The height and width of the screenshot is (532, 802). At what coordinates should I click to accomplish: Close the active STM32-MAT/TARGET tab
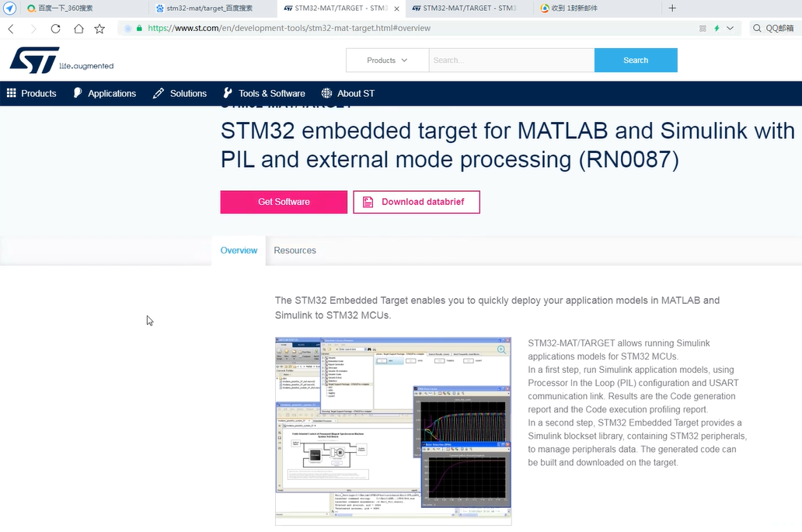pyautogui.click(x=397, y=9)
